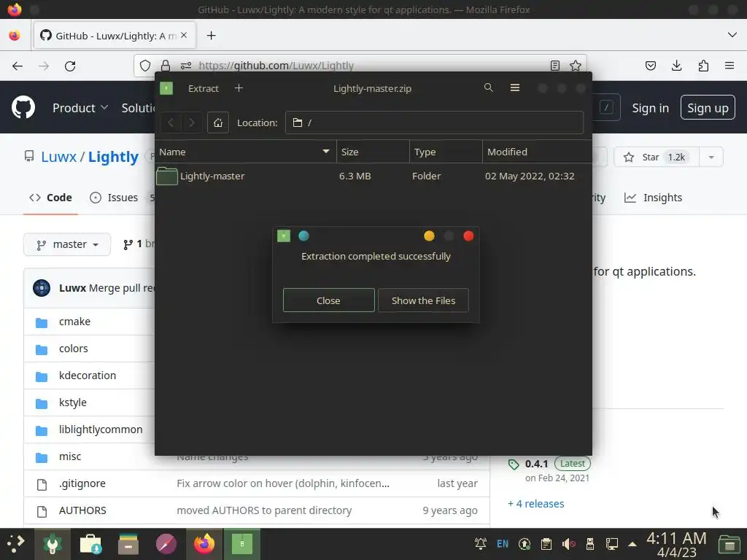Open the .gitignore file
The height and width of the screenshot is (560, 747).
point(82,483)
